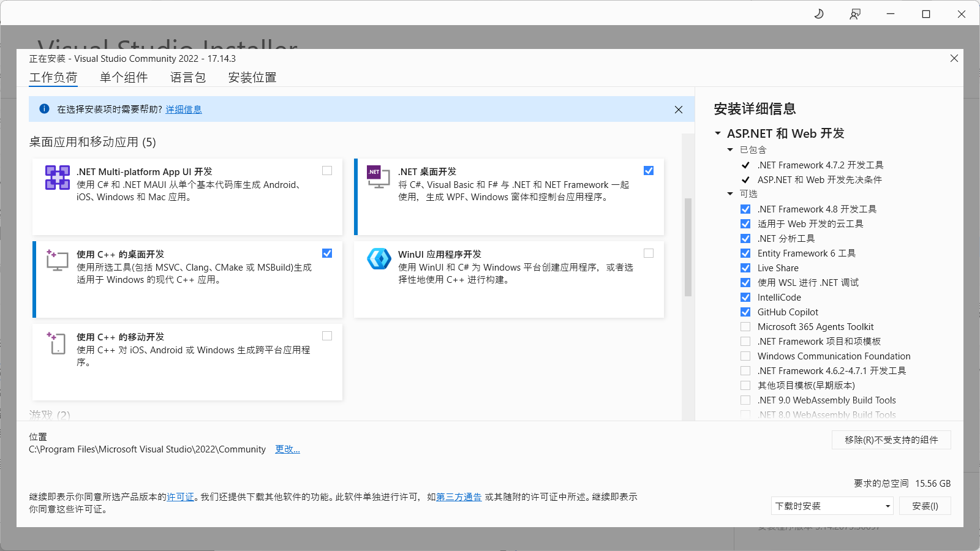Click the install path C:\Program Files text
980x551 pixels.
tap(147, 449)
